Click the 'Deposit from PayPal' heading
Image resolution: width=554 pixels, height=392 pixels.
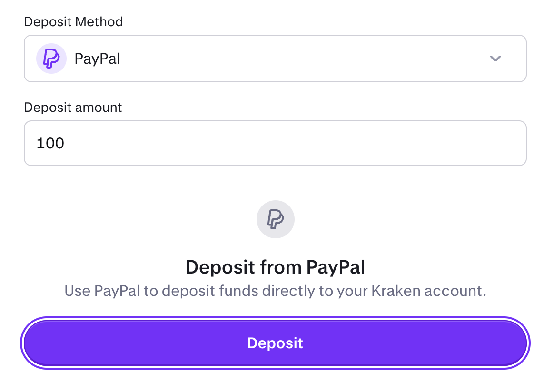pyautogui.click(x=276, y=267)
